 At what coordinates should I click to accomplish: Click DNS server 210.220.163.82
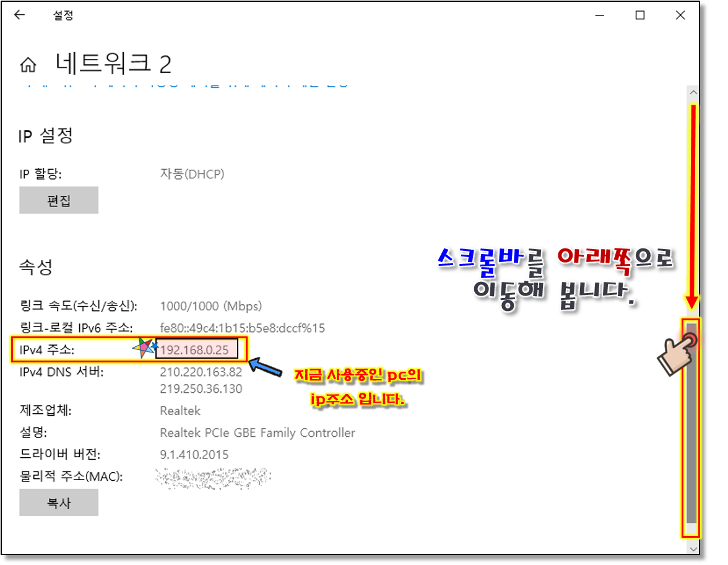point(201,372)
